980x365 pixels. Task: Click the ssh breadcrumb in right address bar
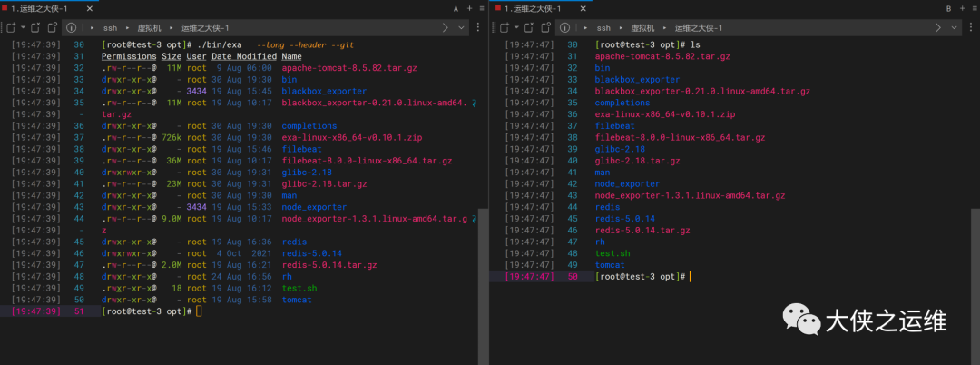point(603,28)
